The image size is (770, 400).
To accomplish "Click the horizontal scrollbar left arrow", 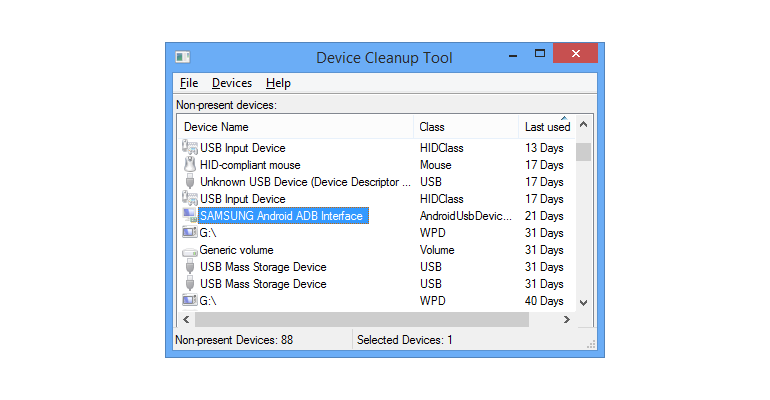I will click(186, 320).
